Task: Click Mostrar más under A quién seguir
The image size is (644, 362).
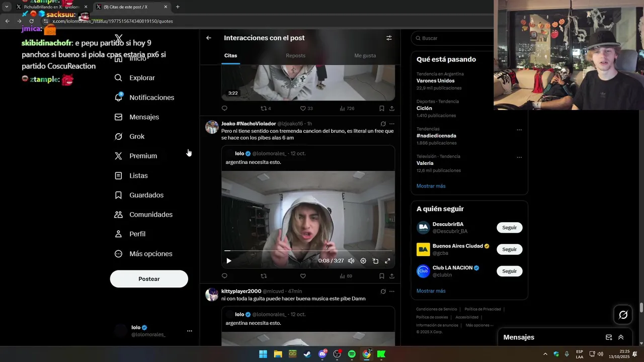Action: pos(431,291)
